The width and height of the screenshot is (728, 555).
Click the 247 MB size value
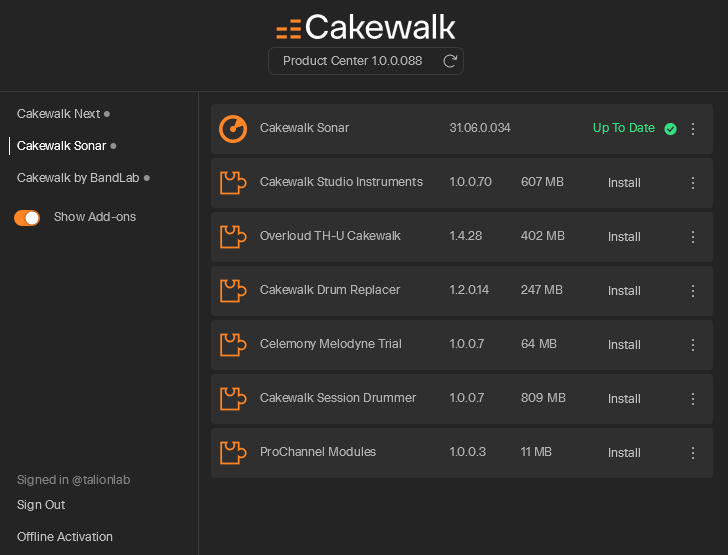(542, 290)
